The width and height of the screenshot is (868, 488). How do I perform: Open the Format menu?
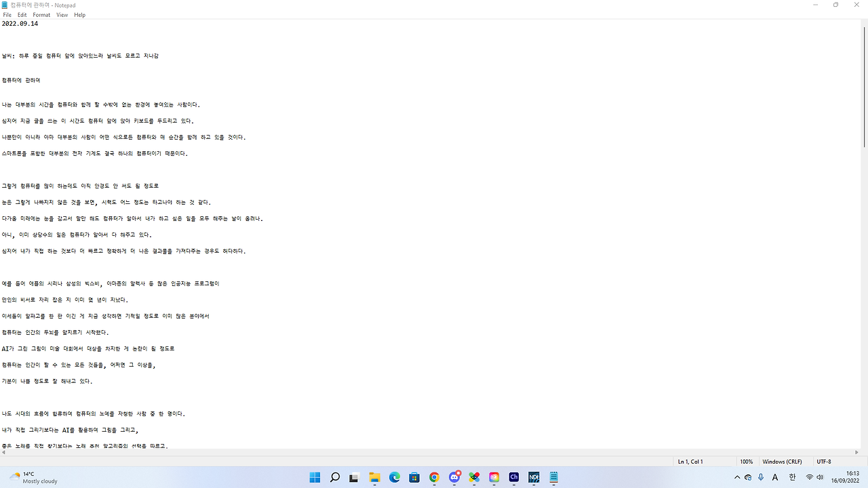tap(41, 15)
